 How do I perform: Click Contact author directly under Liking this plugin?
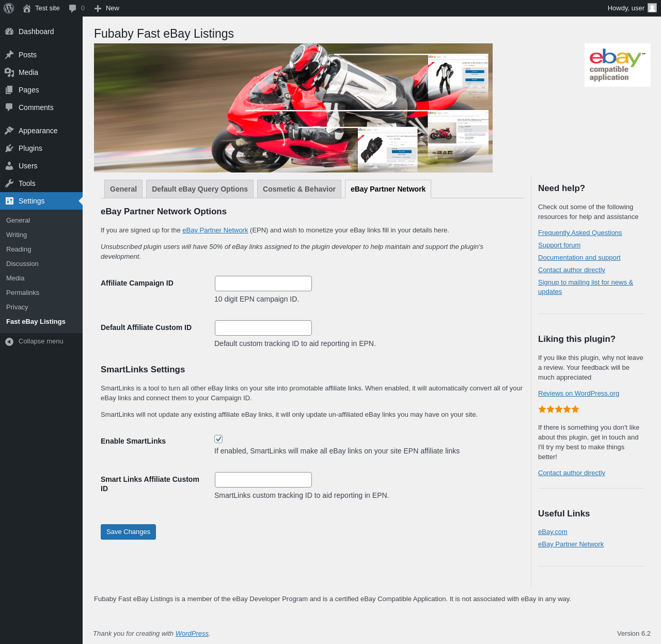(572, 473)
